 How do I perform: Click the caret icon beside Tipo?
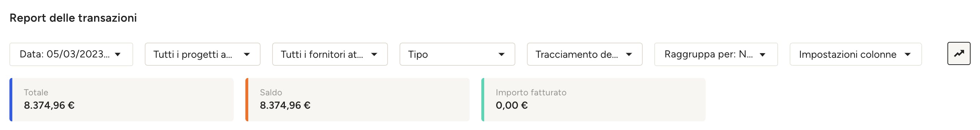click(502, 55)
